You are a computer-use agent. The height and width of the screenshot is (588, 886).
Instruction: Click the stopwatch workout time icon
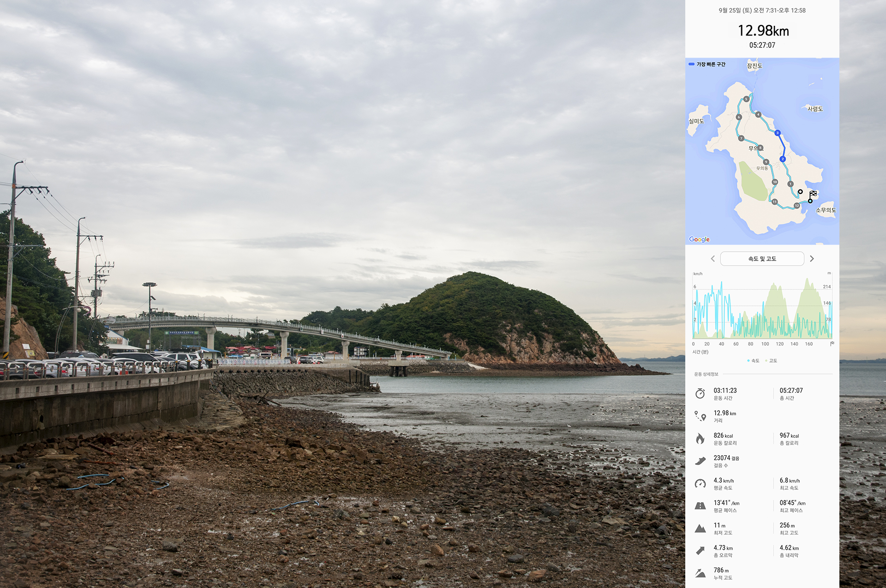point(700,393)
